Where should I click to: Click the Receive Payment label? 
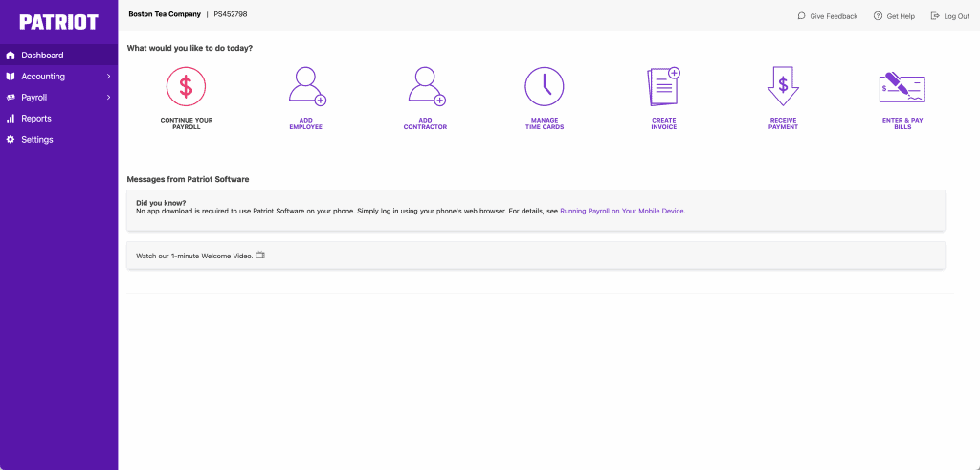coord(783,123)
